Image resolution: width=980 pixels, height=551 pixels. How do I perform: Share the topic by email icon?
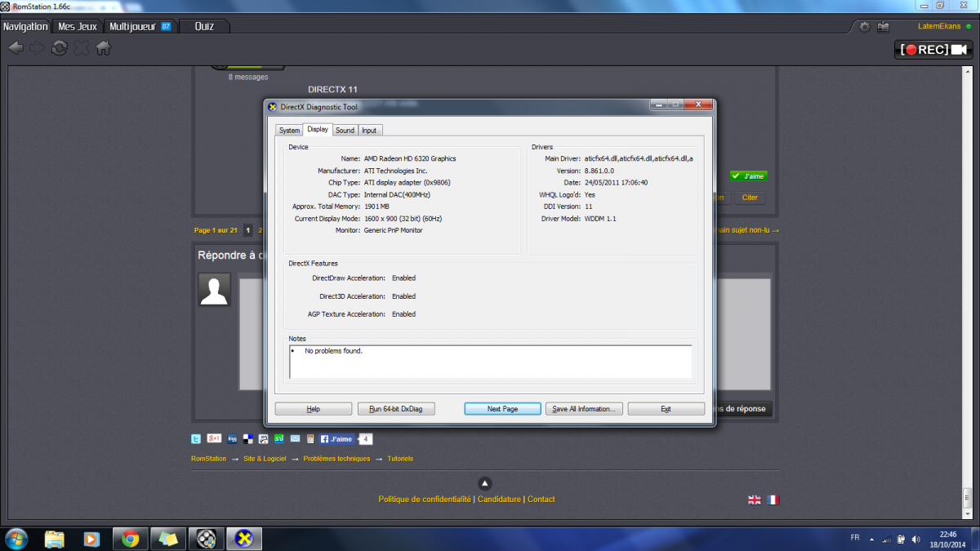click(295, 439)
